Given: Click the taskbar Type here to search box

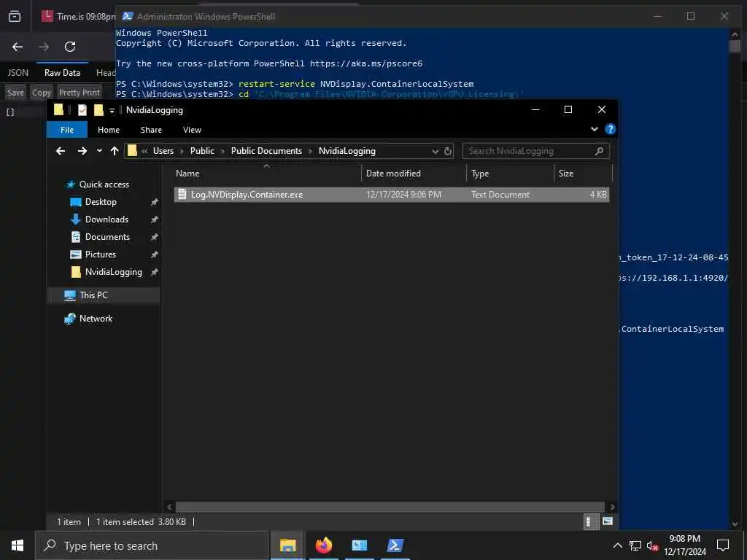Looking at the screenshot, I should [152, 545].
